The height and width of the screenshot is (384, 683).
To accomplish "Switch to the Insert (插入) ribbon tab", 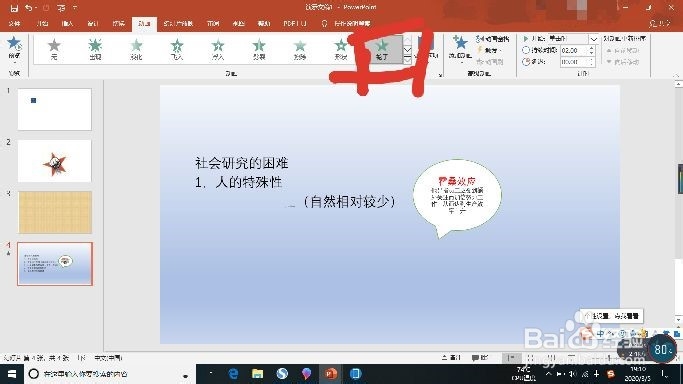I will (68, 24).
